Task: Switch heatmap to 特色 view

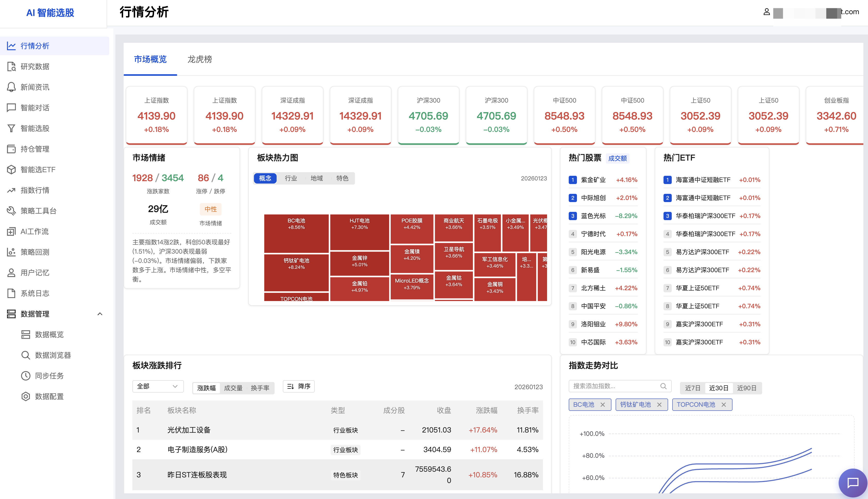Action: click(342, 178)
